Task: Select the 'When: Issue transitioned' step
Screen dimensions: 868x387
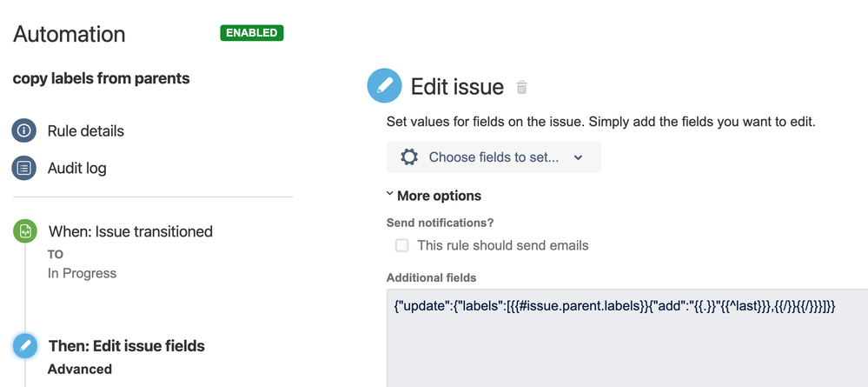Action: (130, 231)
